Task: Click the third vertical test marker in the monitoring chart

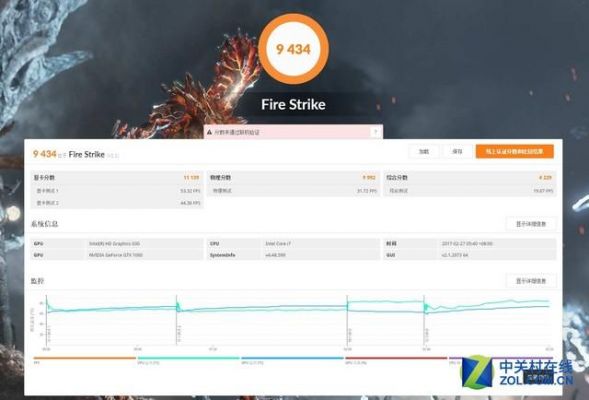Action: coord(347,320)
